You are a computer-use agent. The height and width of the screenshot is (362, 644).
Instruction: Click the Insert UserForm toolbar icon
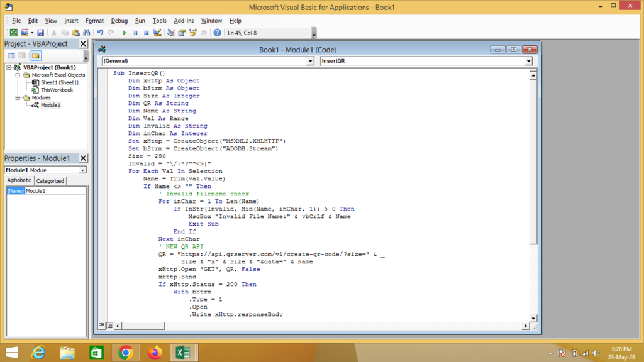coord(25,33)
